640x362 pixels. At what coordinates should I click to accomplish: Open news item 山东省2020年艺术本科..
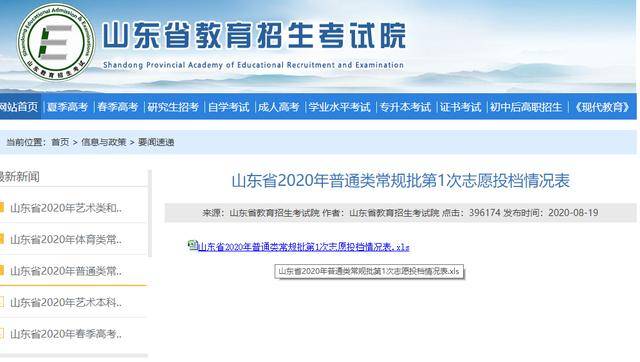[x=66, y=302]
